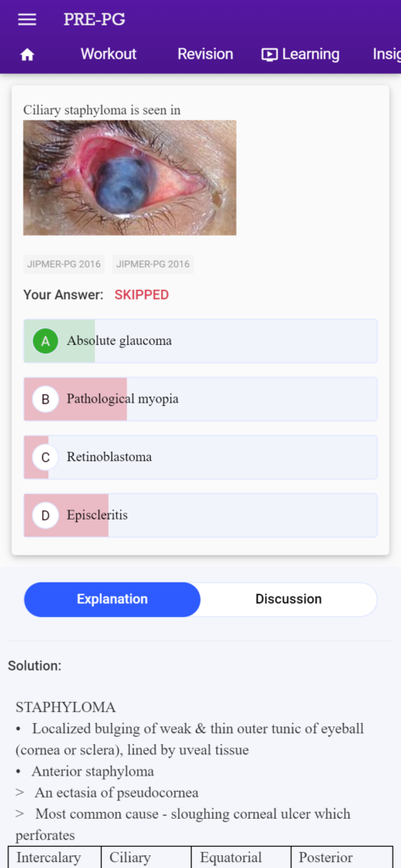The image size is (401, 868).
Task: Open the Revision tab
Action: pos(205,54)
